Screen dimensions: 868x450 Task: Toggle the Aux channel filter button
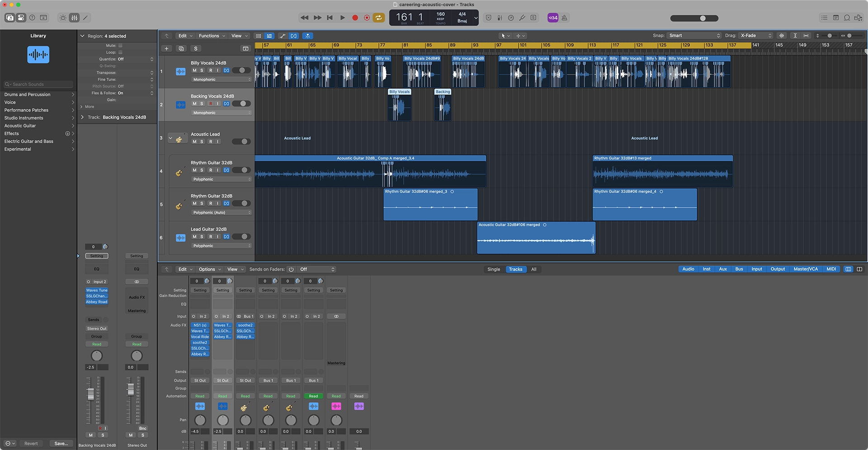point(723,269)
